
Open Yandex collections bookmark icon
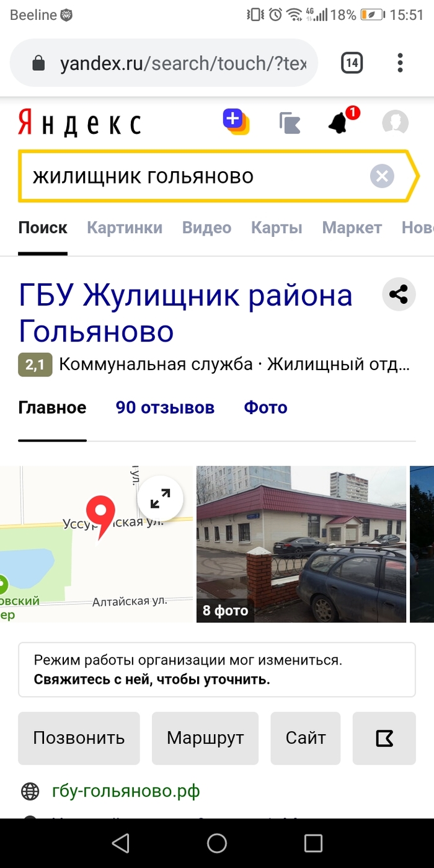(x=290, y=123)
